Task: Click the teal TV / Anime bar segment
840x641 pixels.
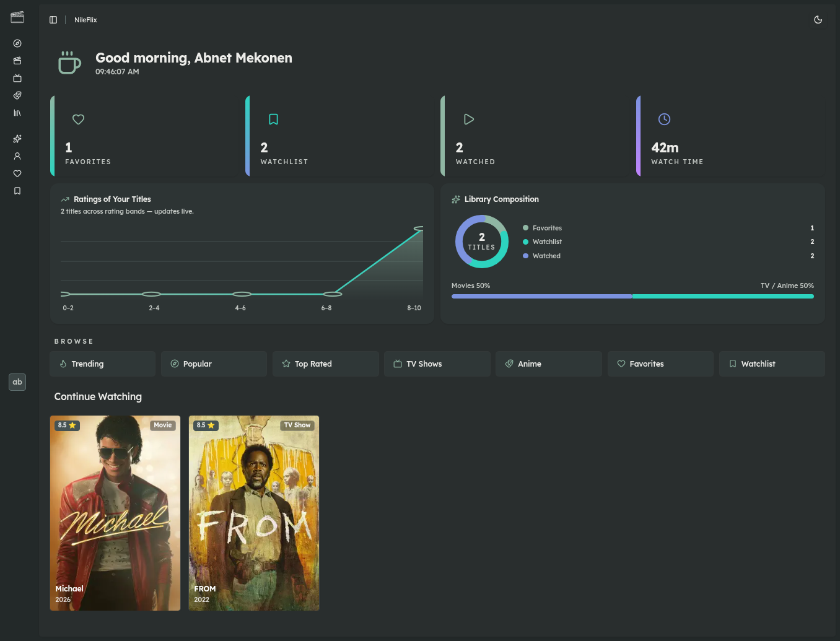Action: click(x=723, y=297)
